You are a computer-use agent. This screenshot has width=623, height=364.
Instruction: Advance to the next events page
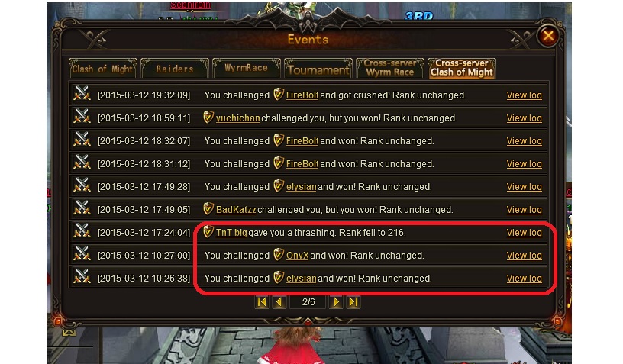(x=336, y=302)
